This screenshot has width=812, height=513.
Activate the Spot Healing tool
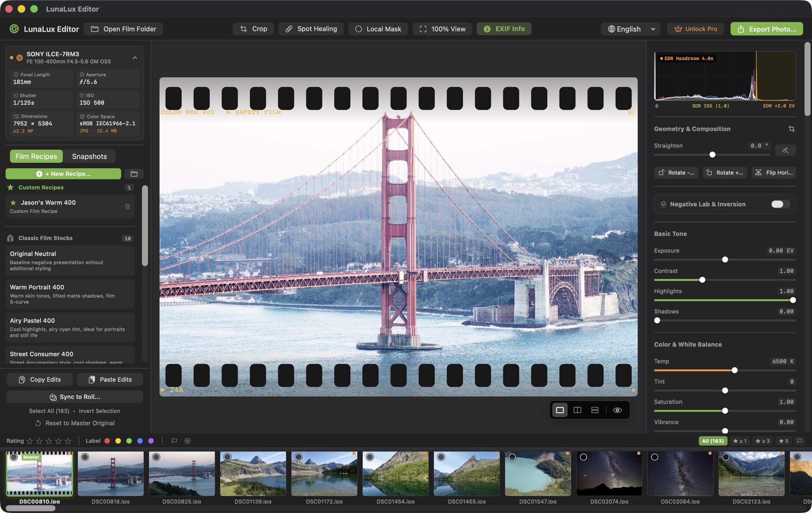click(311, 29)
